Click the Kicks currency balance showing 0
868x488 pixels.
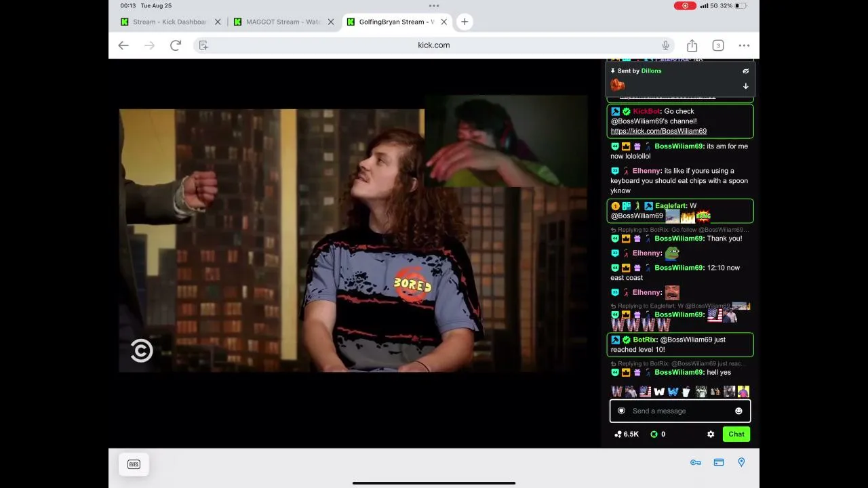click(658, 434)
